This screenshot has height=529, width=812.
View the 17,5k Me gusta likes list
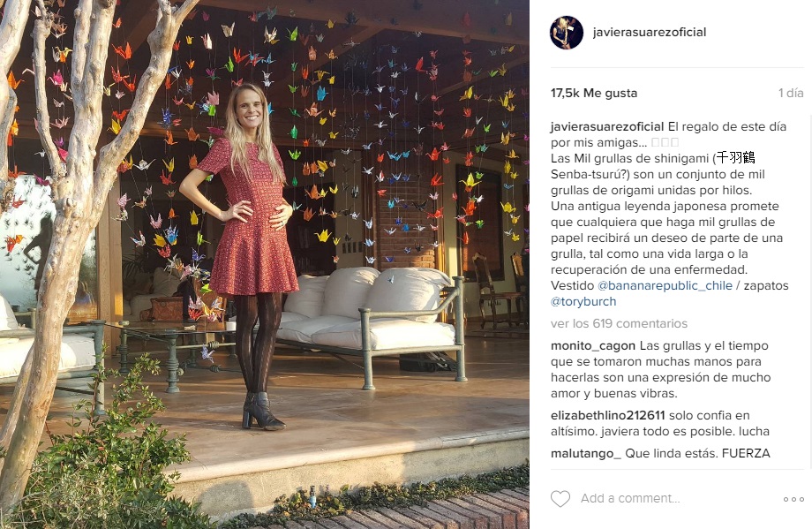[x=593, y=94]
